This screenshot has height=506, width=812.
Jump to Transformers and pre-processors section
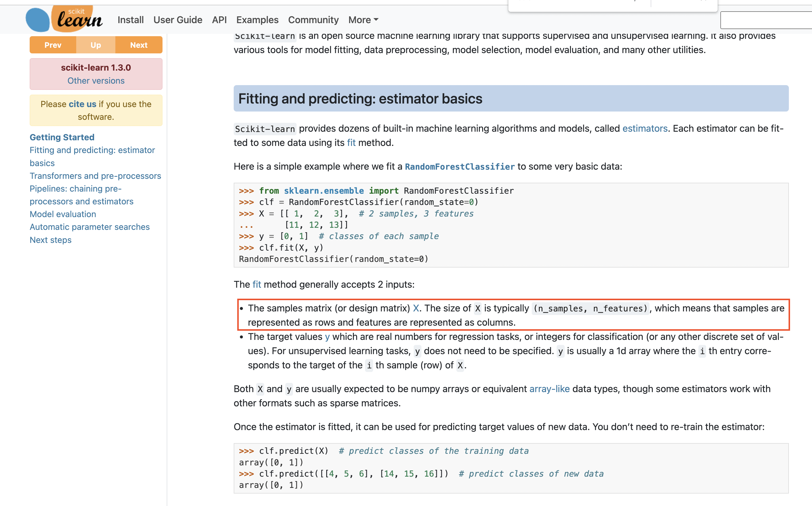[x=95, y=176]
